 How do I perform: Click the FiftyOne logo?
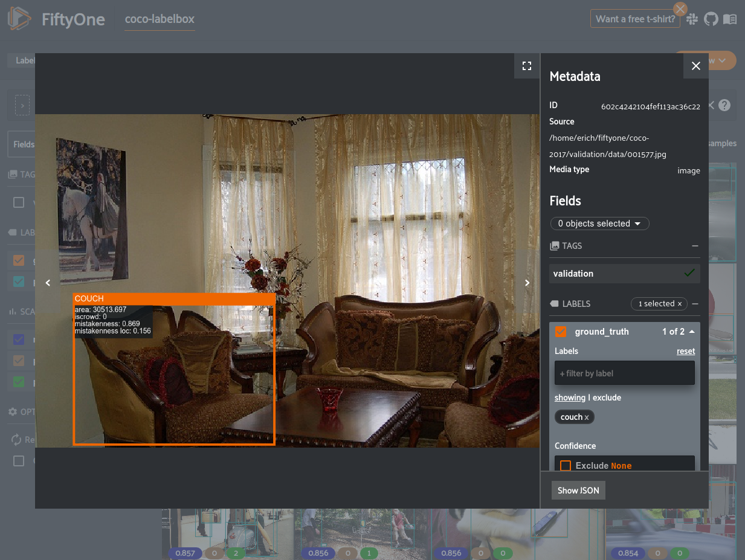click(x=19, y=19)
